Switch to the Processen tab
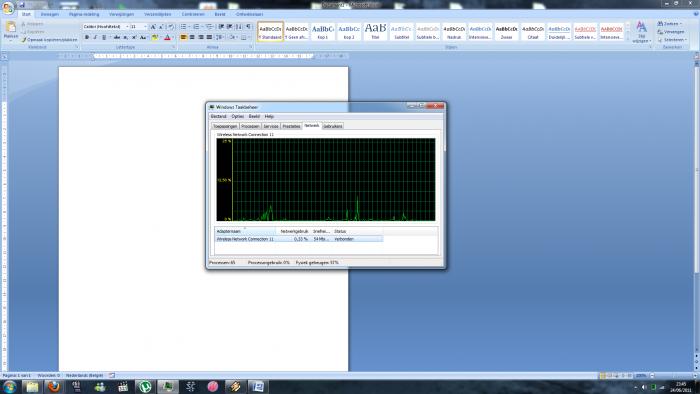 pos(250,126)
